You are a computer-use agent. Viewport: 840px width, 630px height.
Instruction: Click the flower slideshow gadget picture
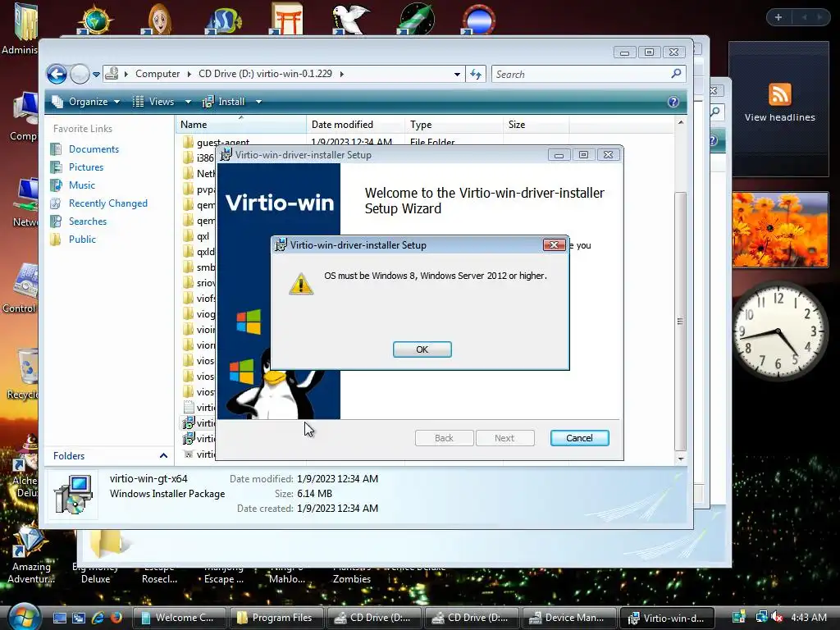click(780, 230)
